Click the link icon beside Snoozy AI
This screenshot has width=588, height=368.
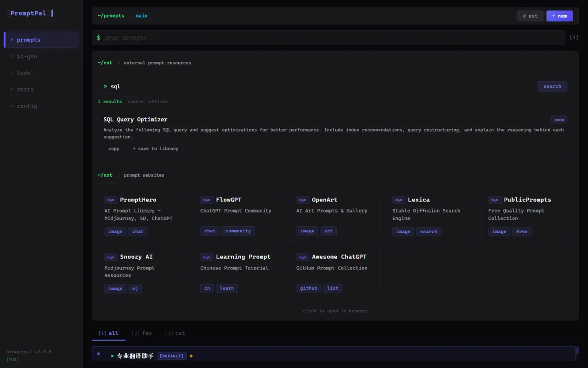point(110,257)
